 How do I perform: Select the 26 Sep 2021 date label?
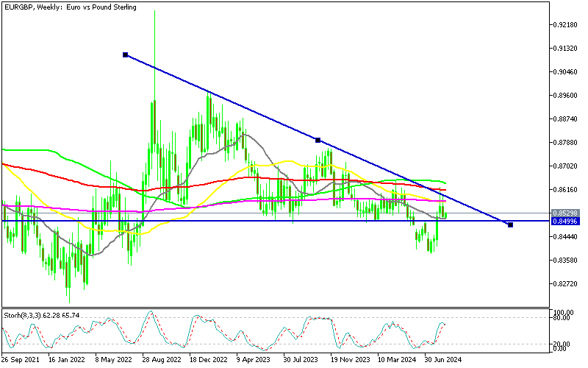coord(22,360)
